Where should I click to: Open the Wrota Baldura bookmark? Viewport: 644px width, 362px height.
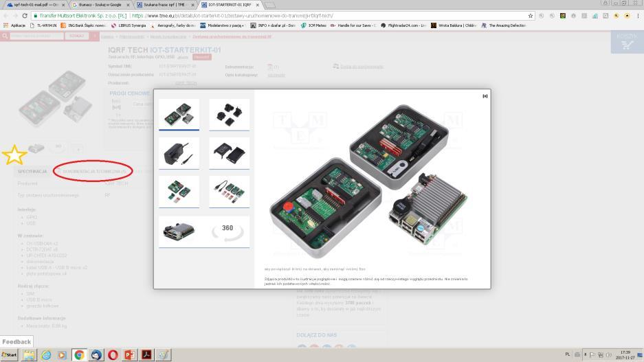(454, 25)
